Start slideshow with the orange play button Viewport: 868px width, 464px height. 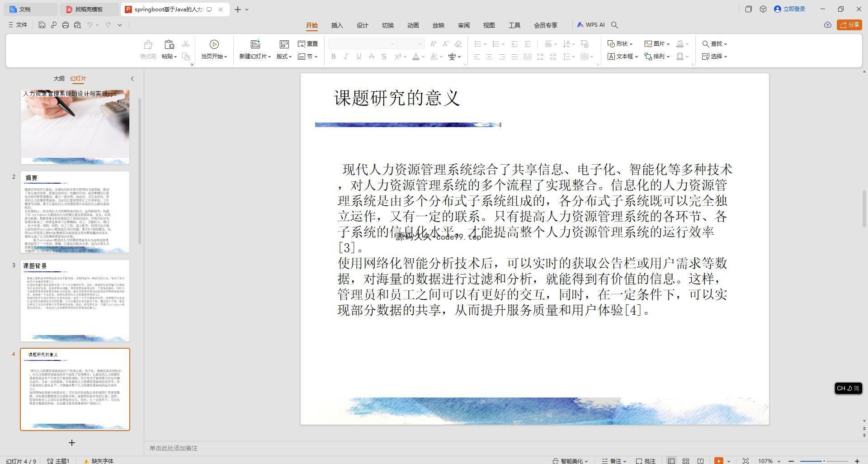pos(718,461)
